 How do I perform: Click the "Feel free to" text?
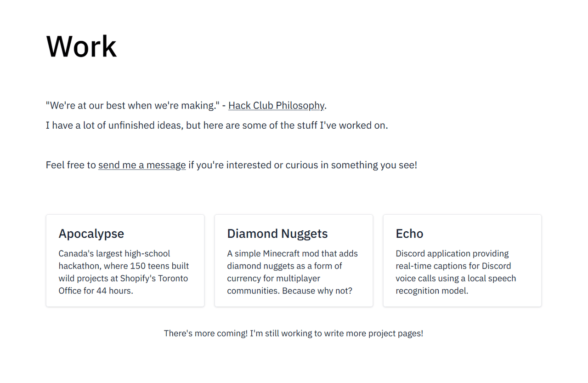point(71,165)
